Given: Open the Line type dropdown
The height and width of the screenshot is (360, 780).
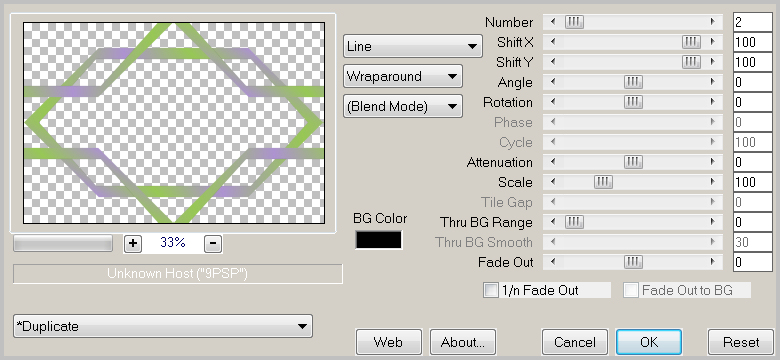Looking at the screenshot, I should [412, 46].
